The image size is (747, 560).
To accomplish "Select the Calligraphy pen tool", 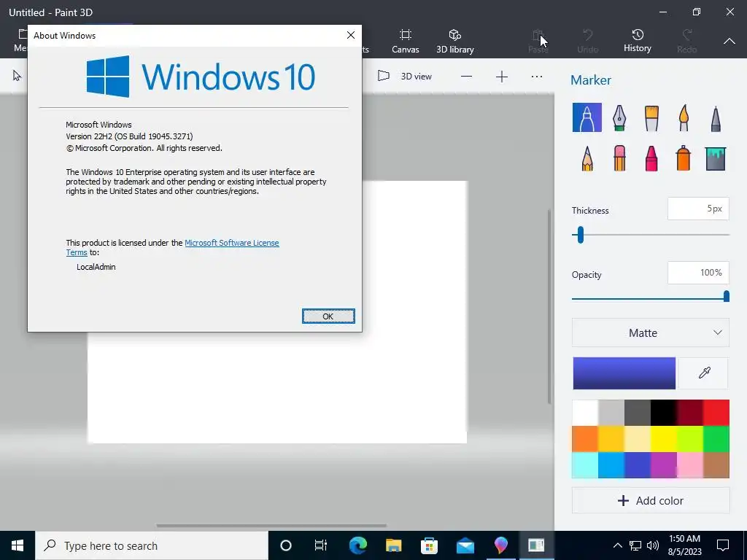I will pyautogui.click(x=619, y=117).
